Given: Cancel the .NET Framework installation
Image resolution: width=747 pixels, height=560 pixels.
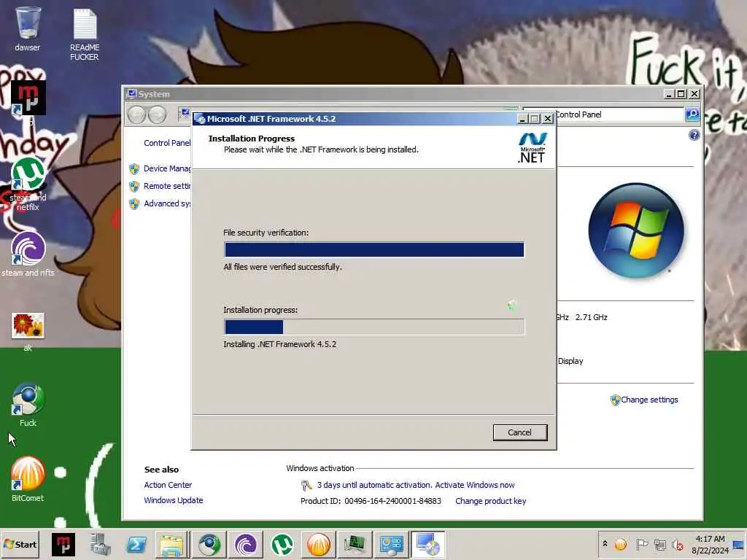Looking at the screenshot, I should (x=519, y=432).
